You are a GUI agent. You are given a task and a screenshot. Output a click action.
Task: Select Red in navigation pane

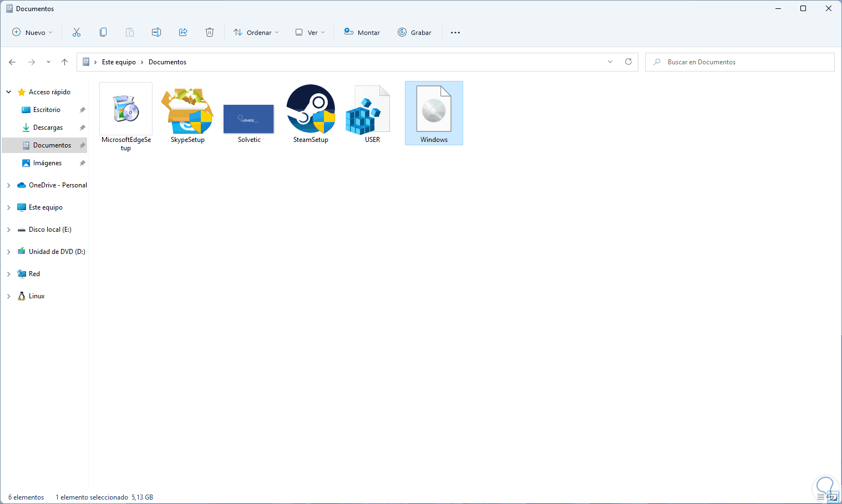click(34, 274)
